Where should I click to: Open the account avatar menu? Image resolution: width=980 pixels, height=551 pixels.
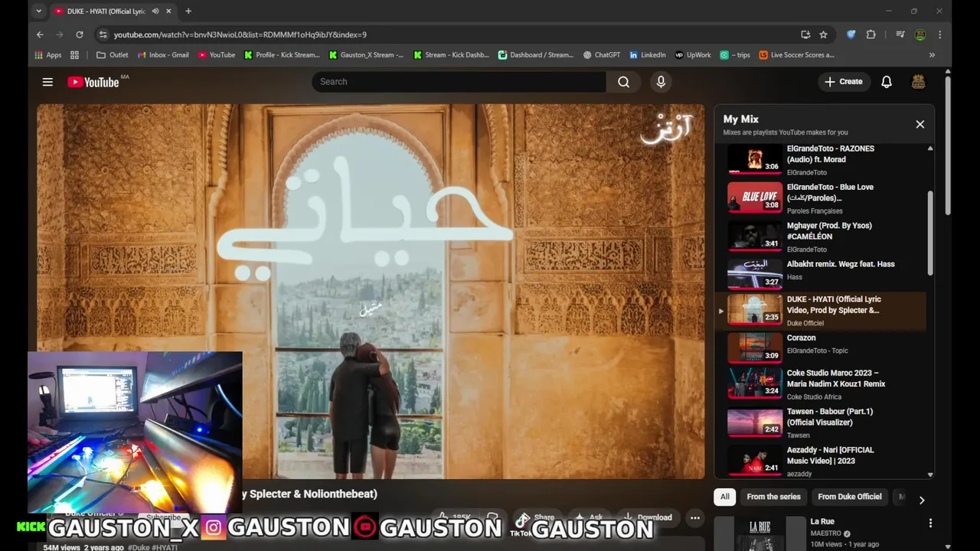pos(918,82)
